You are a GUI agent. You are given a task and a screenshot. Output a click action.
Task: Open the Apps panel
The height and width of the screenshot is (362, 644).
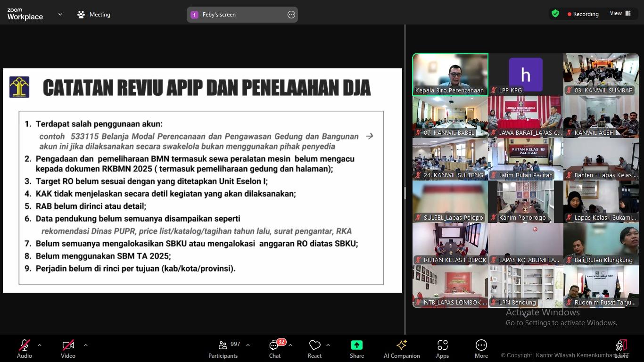(442, 349)
